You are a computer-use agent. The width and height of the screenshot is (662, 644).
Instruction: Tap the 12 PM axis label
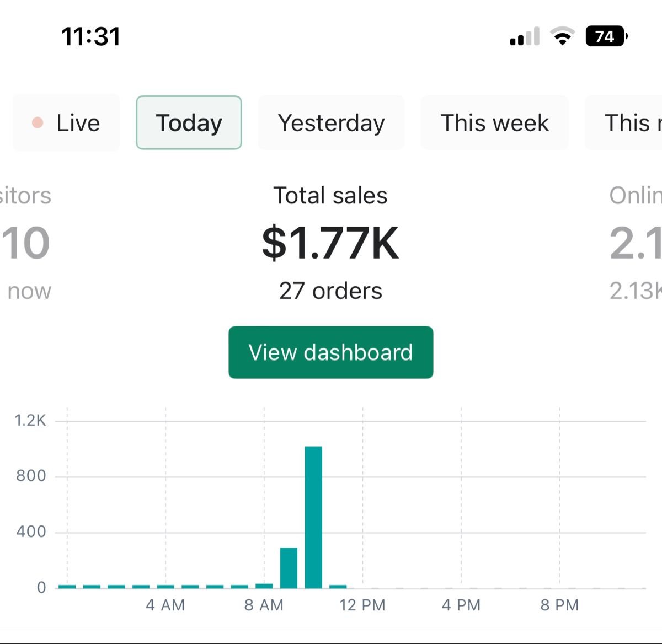pos(361,605)
